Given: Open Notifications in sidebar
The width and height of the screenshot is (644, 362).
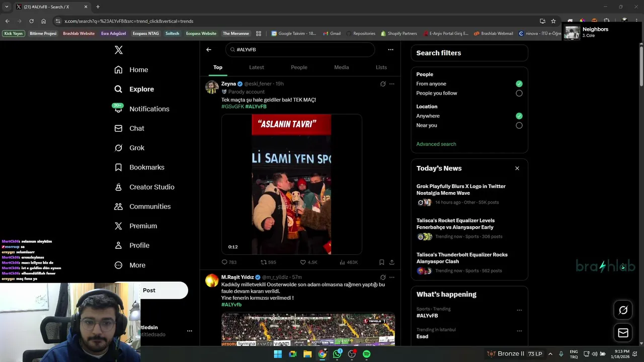Looking at the screenshot, I should [142, 109].
